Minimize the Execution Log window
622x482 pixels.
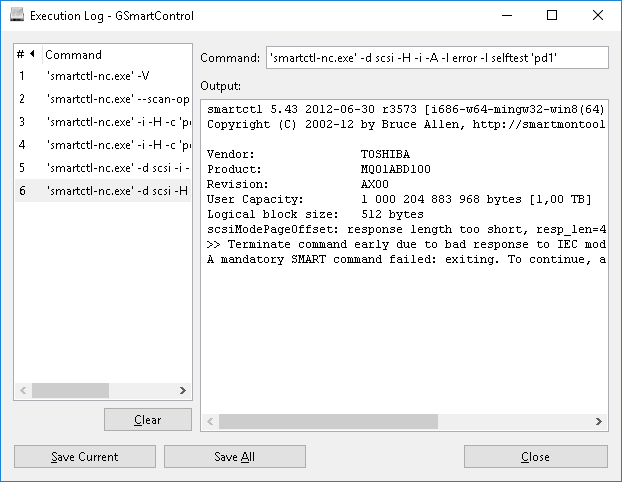coord(507,15)
